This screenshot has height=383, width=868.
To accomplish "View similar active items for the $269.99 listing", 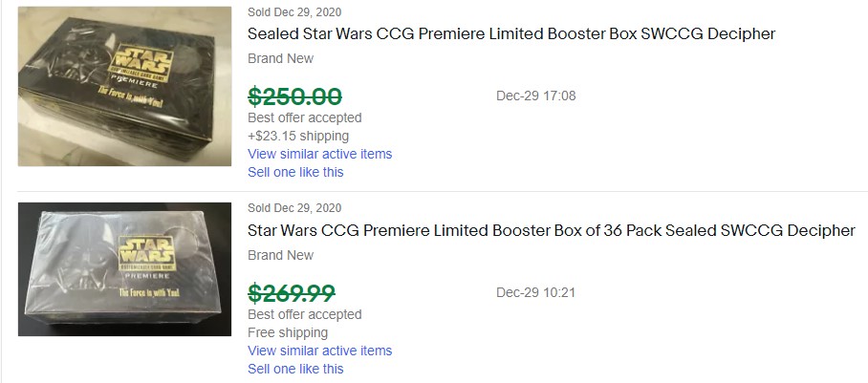I will click(x=319, y=351).
